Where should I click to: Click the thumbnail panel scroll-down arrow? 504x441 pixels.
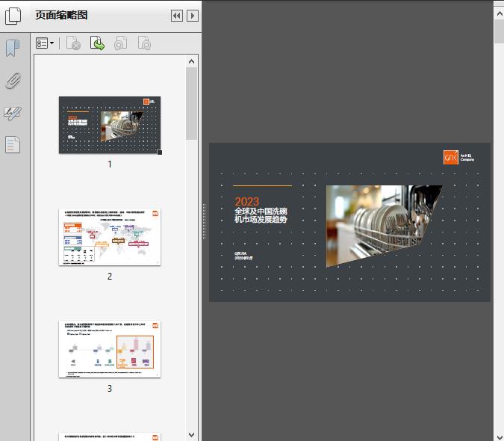pyautogui.click(x=192, y=434)
